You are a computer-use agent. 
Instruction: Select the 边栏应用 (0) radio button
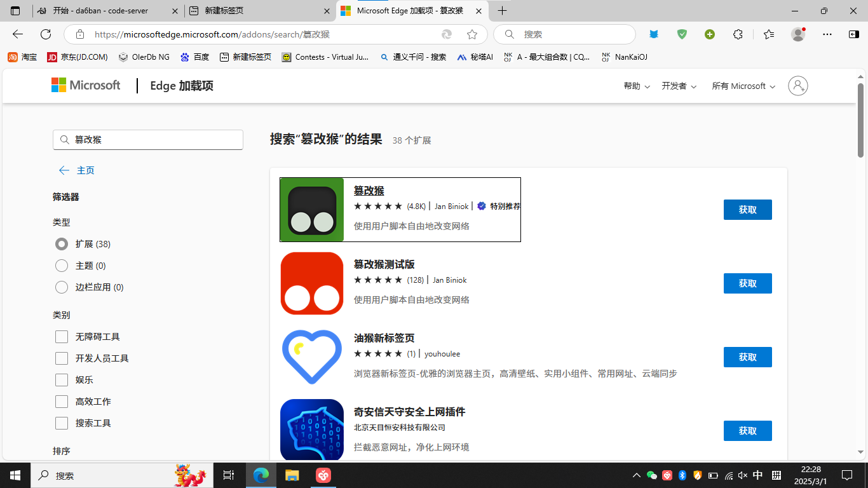[62, 287]
